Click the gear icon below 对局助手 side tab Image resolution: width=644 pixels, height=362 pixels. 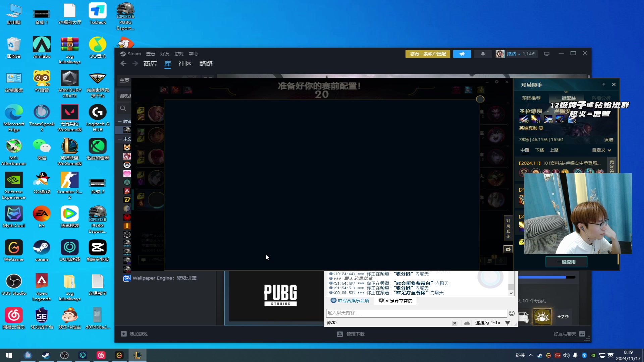[x=508, y=249]
